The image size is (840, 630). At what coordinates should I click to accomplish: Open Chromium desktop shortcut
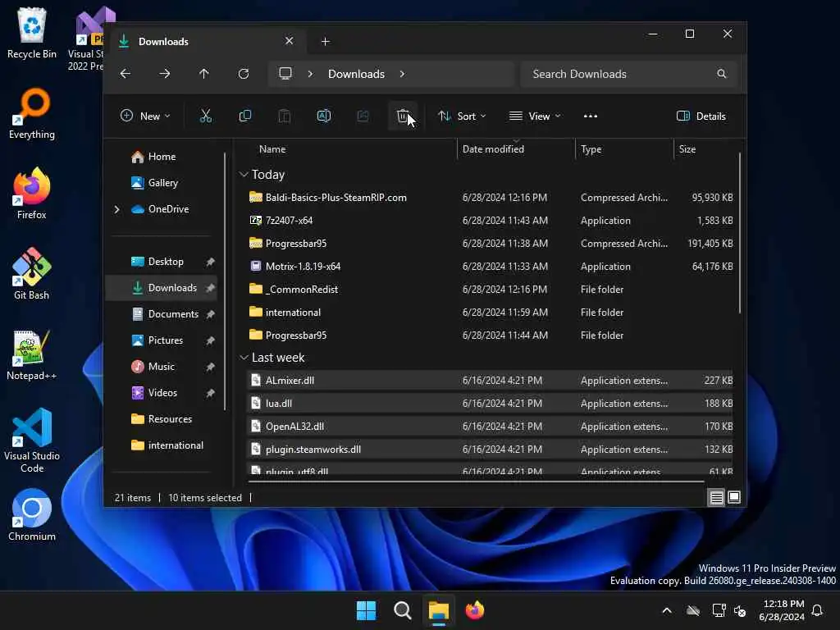[x=32, y=515]
